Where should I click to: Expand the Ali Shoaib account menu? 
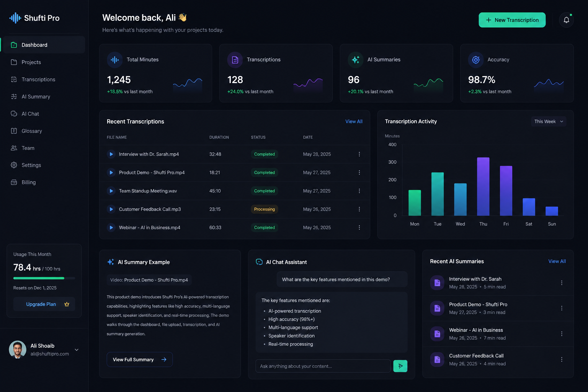pyautogui.click(x=77, y=350)
